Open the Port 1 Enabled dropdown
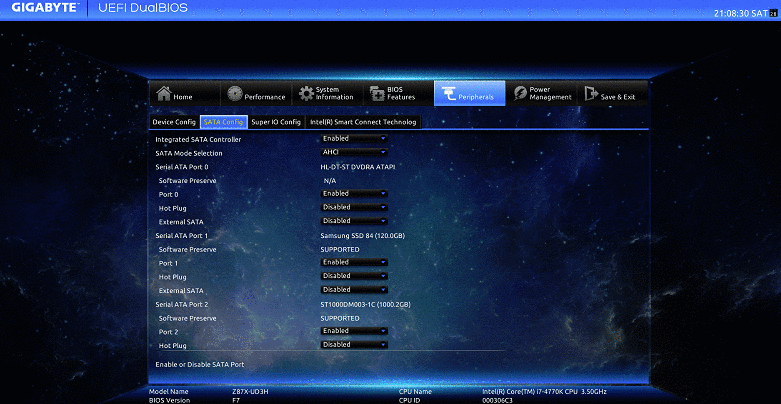 [x=354, y=263]
